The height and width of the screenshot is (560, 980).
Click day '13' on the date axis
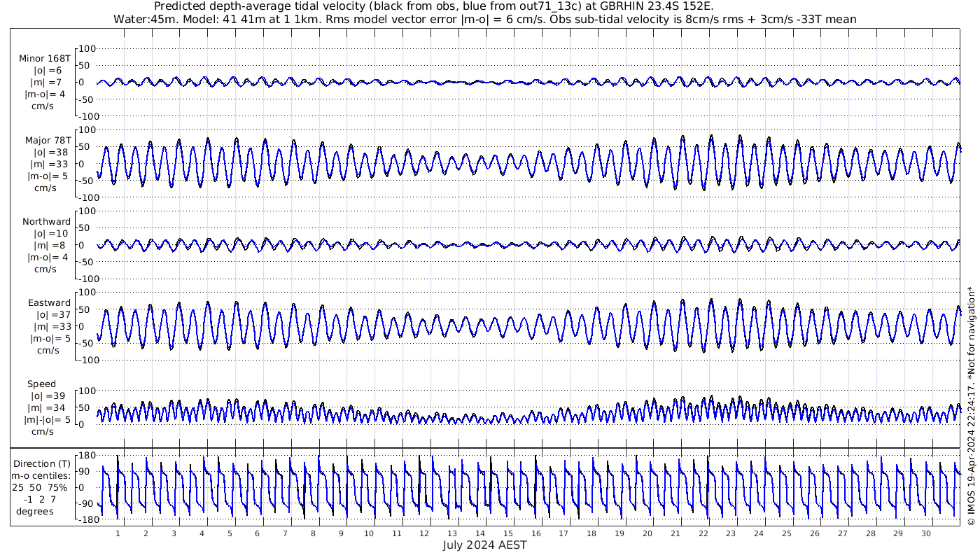[452, 533]
